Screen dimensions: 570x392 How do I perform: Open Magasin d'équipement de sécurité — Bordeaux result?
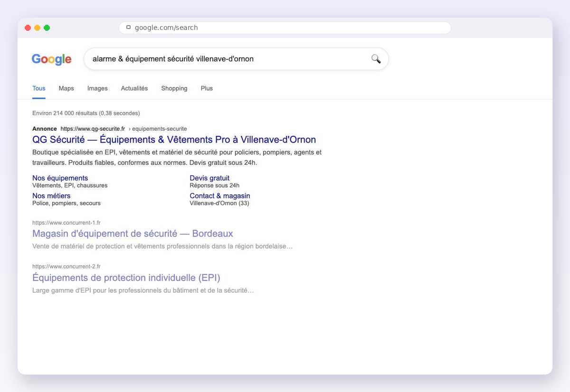coord(133,234)
